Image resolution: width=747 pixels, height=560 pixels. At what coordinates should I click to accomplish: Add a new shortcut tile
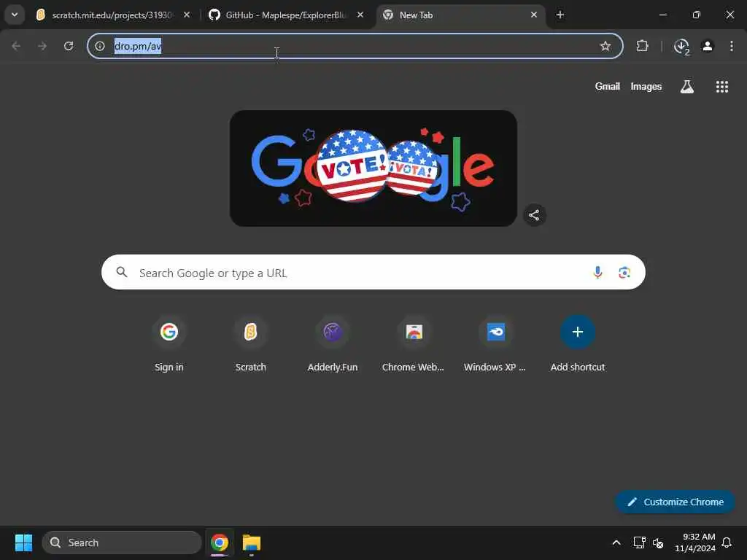578,345
